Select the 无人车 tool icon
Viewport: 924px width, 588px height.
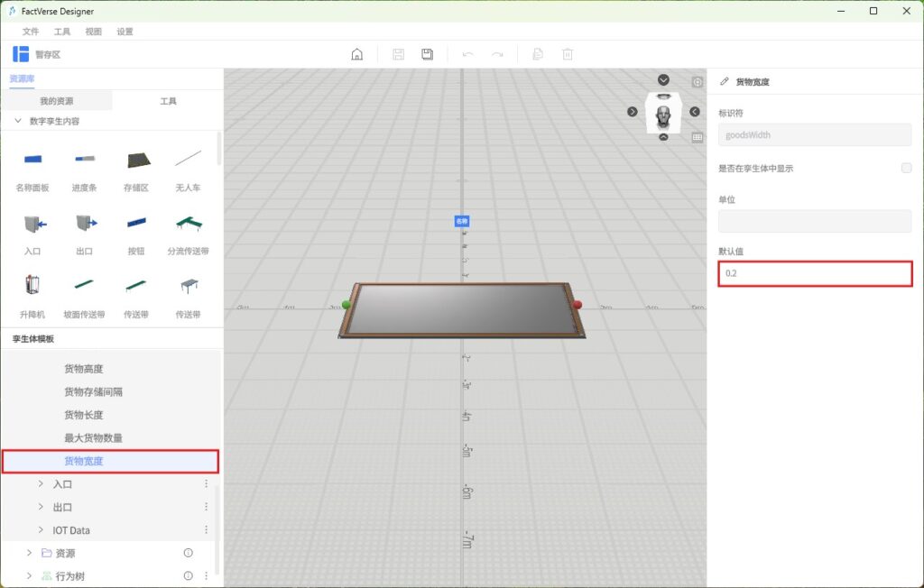[x=188, y=161]
